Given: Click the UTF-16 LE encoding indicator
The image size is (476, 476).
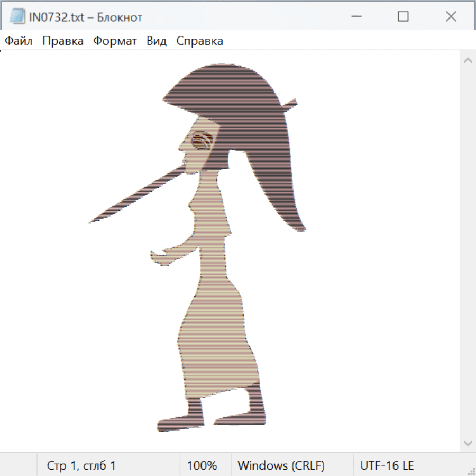Looking at the screenshot, I should [387, 465].
